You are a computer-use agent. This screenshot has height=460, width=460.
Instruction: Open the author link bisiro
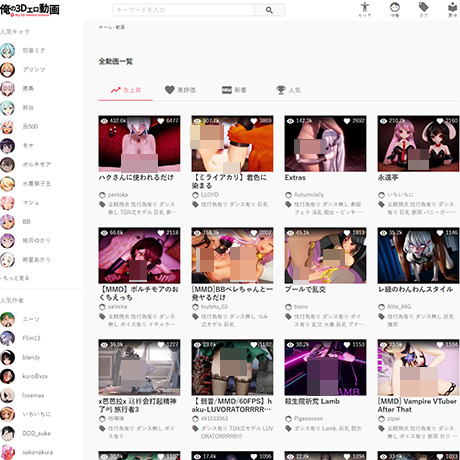[x=301, y=307]
